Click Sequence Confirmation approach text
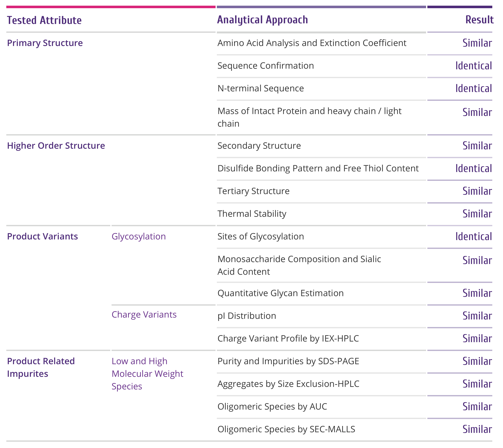Screen dimensions: 503x448 pos(266,66)
